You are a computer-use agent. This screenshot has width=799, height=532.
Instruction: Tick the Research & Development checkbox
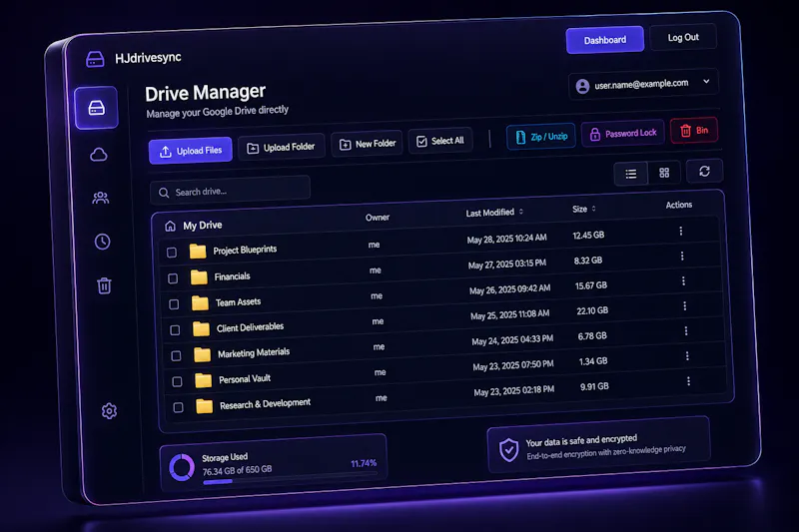tap(178, 407)
